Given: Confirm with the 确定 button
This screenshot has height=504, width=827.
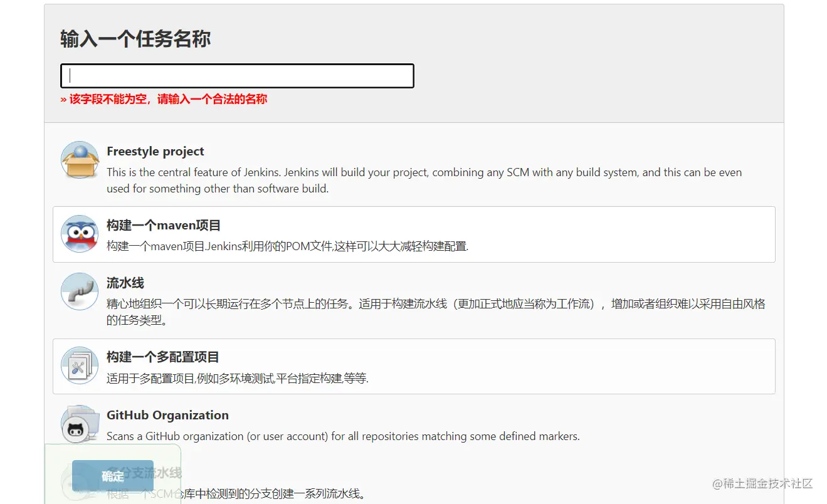Looking at the screenshot, I should 113,476.
